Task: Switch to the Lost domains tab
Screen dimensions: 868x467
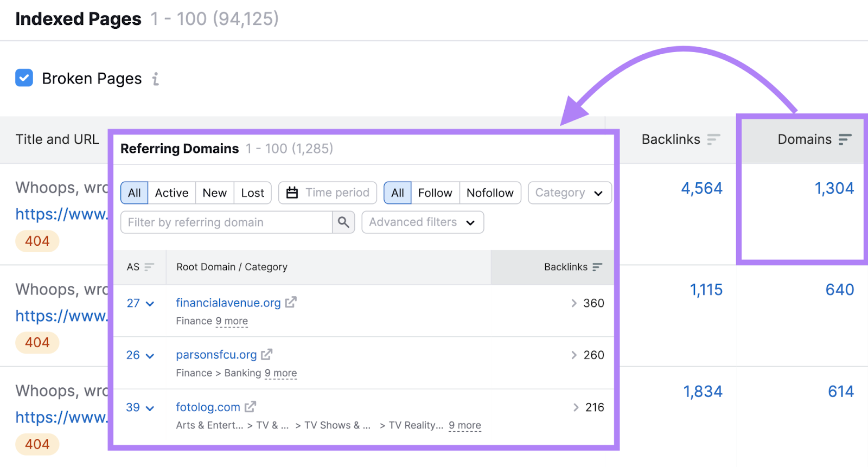Action: pyautogui.click(x=252, y=193)
